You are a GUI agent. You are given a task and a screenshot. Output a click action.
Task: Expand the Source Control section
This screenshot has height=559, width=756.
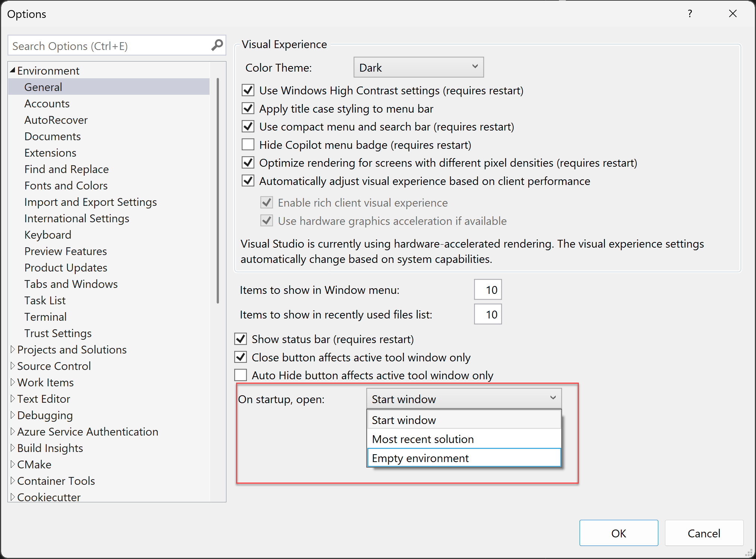(12, 366)
